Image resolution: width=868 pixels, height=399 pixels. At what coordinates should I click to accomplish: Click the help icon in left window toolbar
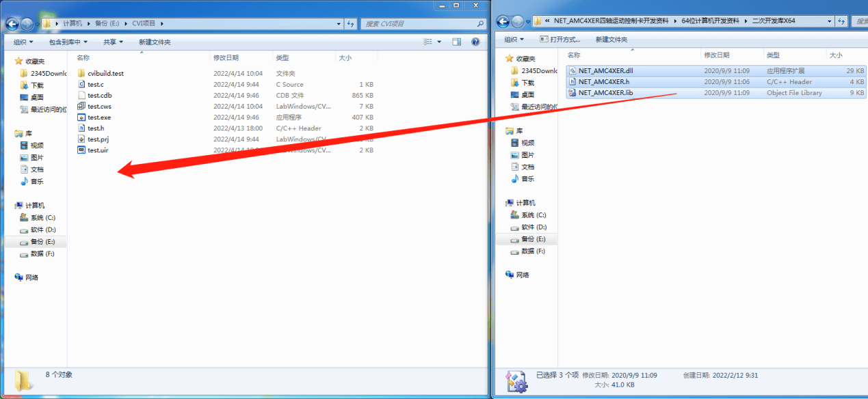[x=476, y=42]
